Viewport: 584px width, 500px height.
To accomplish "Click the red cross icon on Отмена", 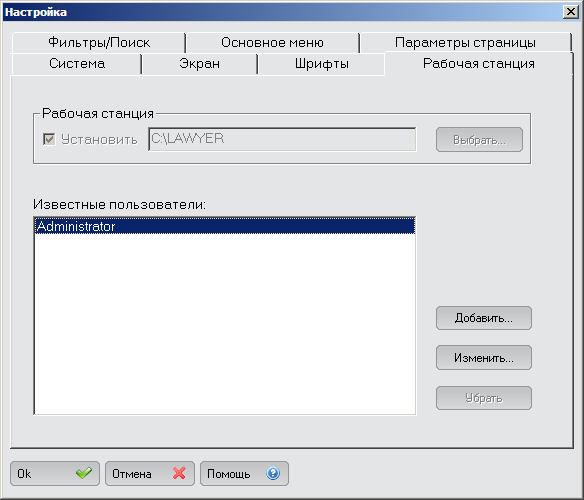I will pyautogui.click(x=179, y=473).
